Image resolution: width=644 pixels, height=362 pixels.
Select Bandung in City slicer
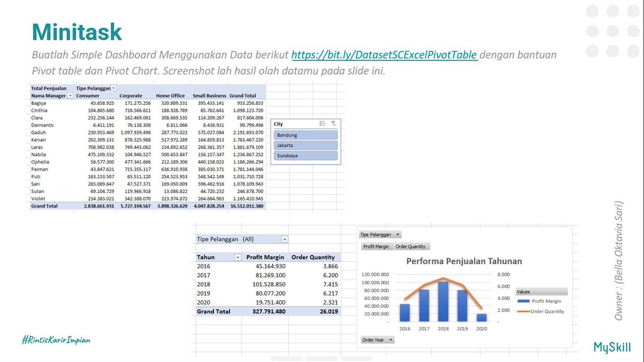(306, 135)
